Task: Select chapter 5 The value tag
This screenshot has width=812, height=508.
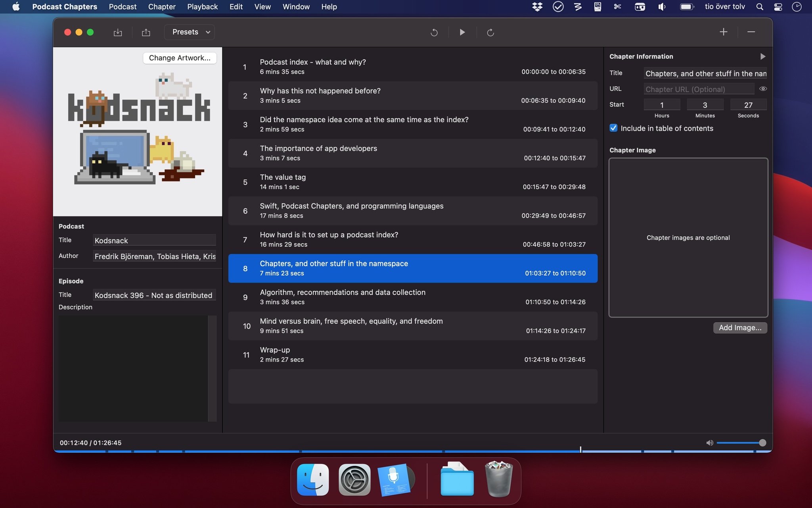Action: (413, 182)
